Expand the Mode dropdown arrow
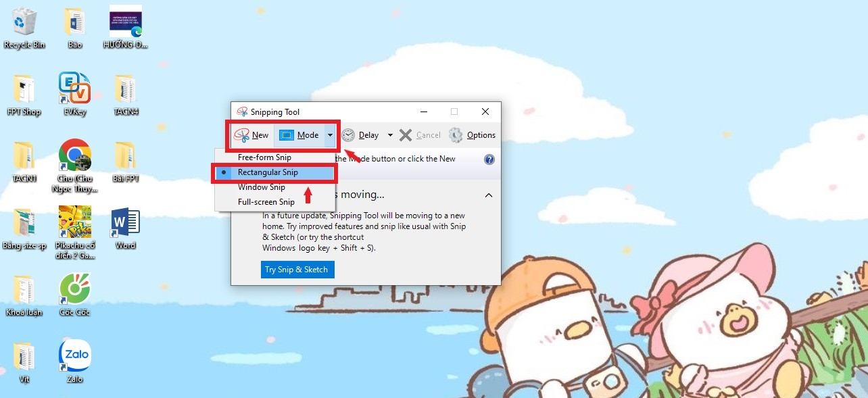Screen dimensions: 868x398 click(x=330, y=135)
